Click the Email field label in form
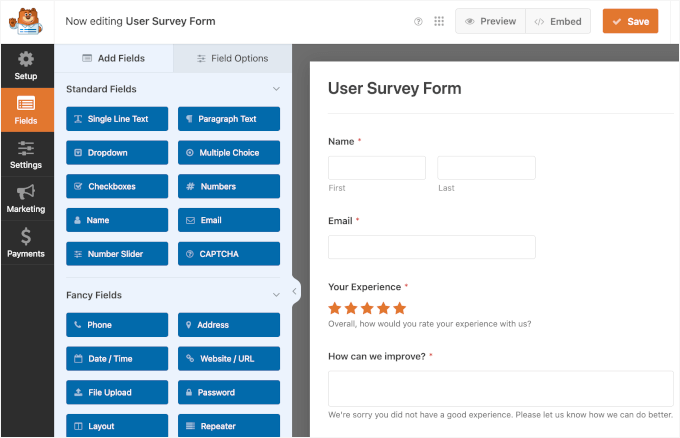This screenshot has height=438, width=680. [x=340, y=221]
